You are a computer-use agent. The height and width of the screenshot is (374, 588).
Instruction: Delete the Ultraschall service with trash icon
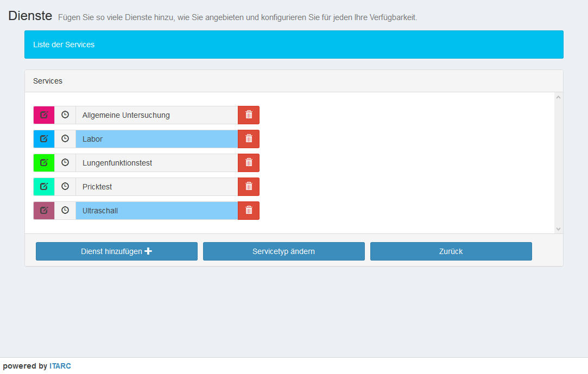249,211
